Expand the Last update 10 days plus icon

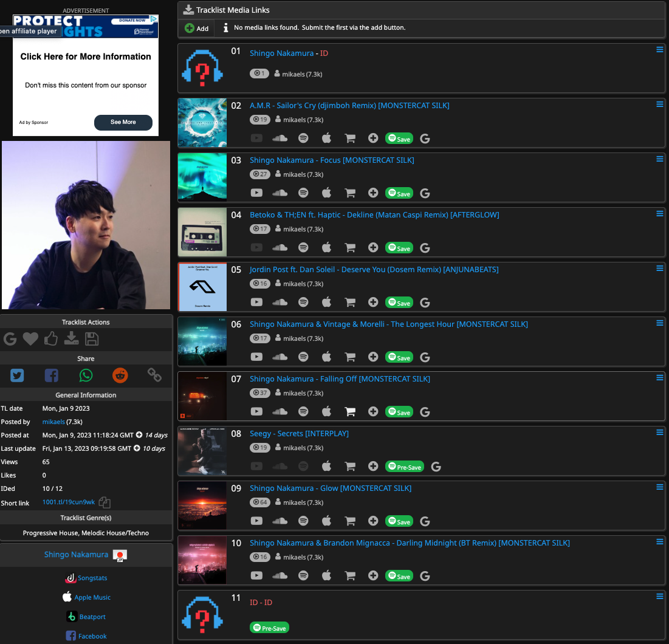tap(137, 448)
